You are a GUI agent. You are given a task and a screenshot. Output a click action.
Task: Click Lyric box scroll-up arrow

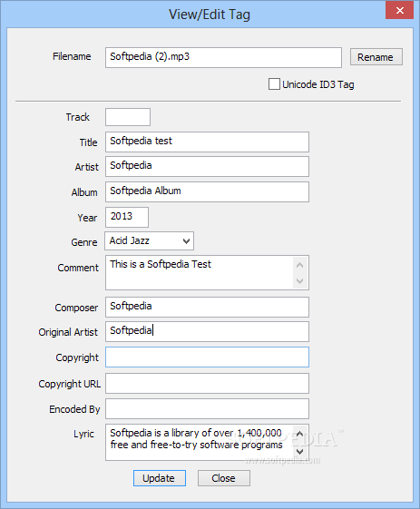coord(300,434)
